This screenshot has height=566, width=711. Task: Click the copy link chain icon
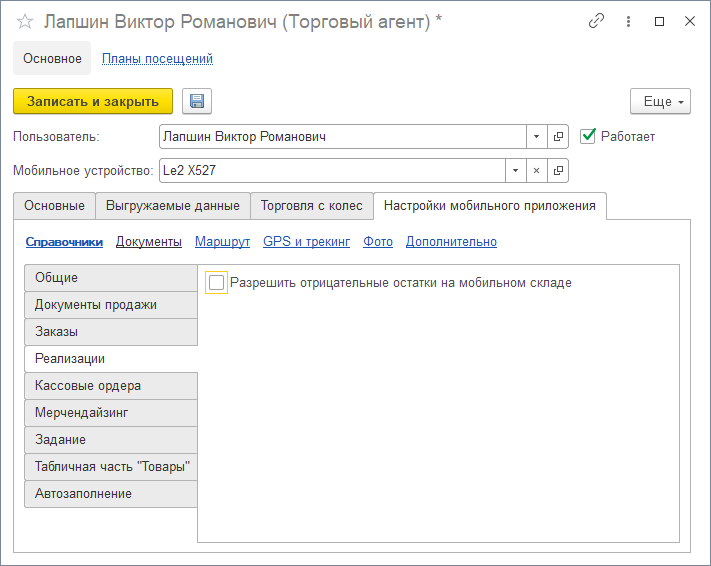(597, 21)
